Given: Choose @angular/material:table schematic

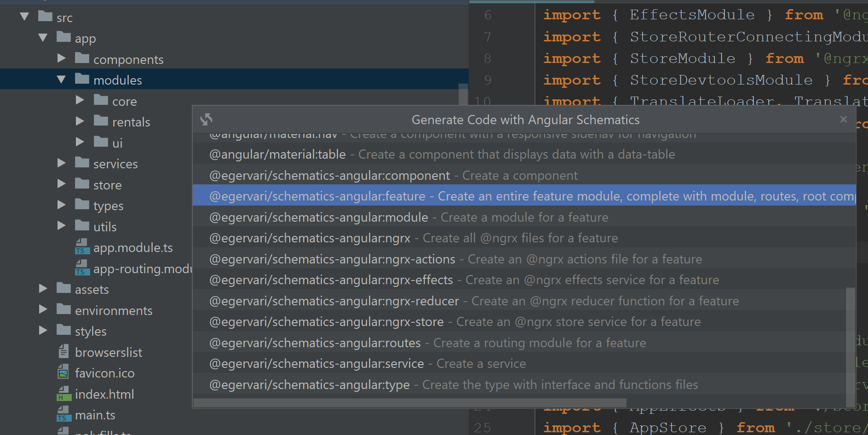Looking at the screenshot, I should click(524, 155).
